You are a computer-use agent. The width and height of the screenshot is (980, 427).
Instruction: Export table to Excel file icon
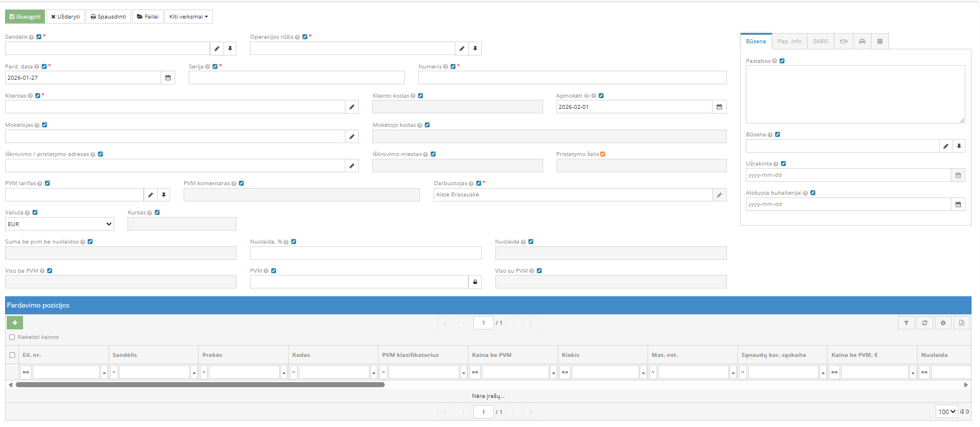(961, 323)
